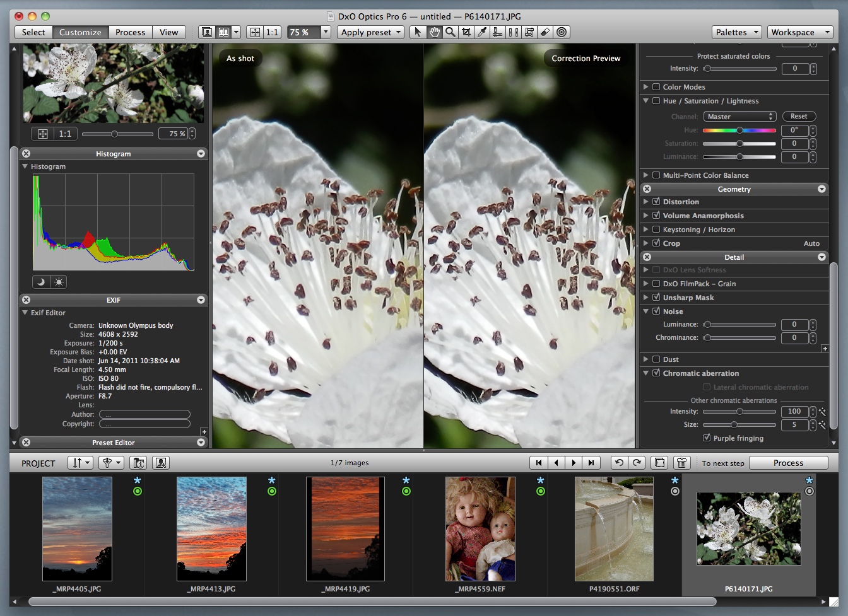Switch to the Select tab
The width and height of the screenshot is (848, 616).
click(33, 32)
